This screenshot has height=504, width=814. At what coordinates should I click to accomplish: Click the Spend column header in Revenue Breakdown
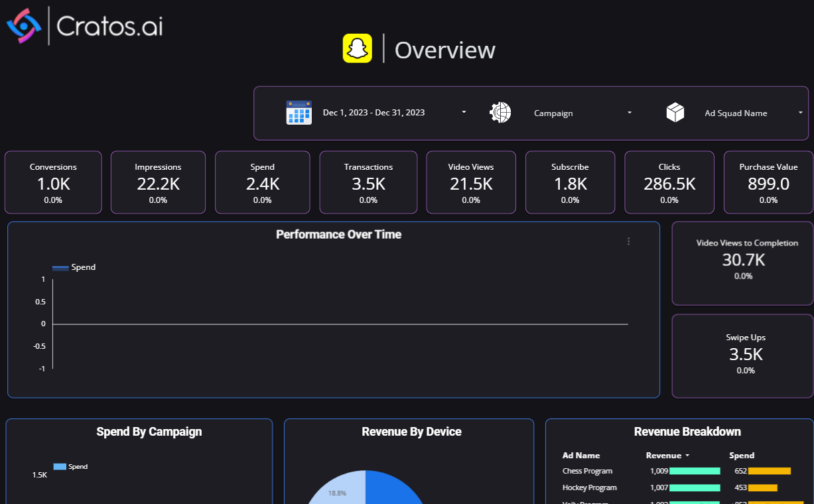pyautogui.click(x=742, y=456)
